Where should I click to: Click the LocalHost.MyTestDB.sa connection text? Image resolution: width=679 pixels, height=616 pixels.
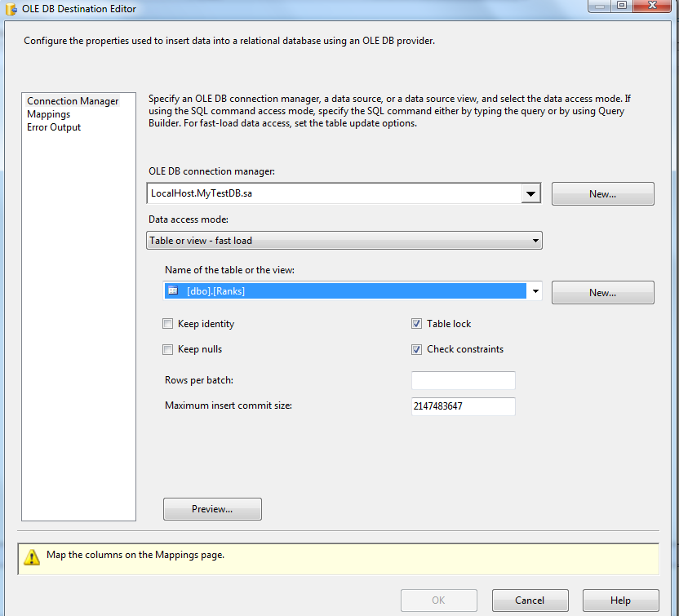point(202,193)
